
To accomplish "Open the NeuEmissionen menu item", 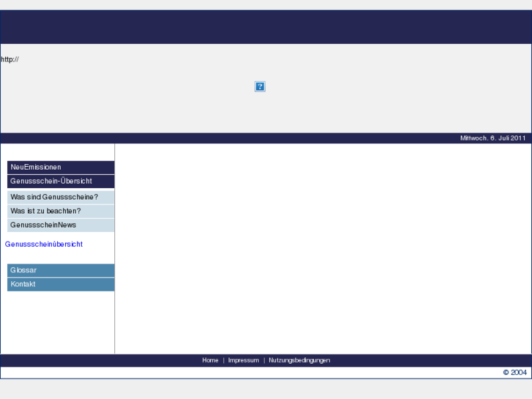I will click(x=61, y=168).
